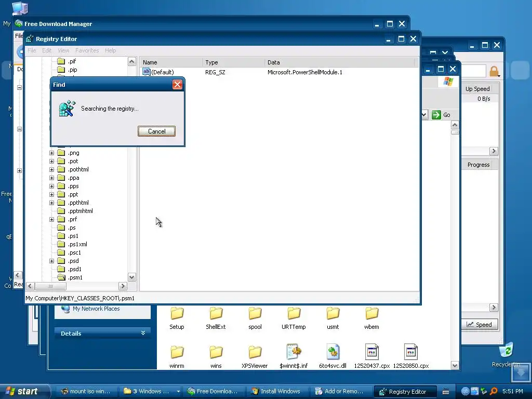
Task: Select the .ps key folder icon
Action: click(61, 228)
